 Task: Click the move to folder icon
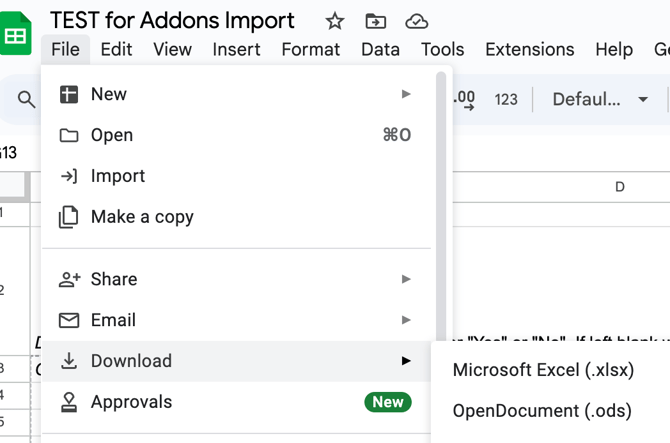(376, 21)
